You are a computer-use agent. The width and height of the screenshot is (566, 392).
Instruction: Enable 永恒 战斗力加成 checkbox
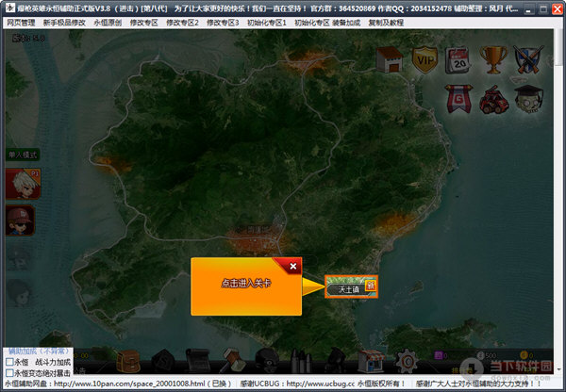tap(10, 362)
